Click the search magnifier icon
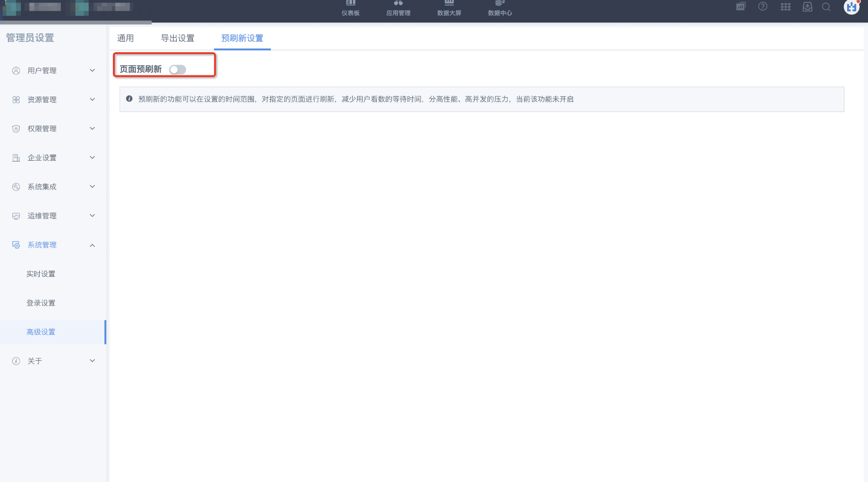 point(826,7)
